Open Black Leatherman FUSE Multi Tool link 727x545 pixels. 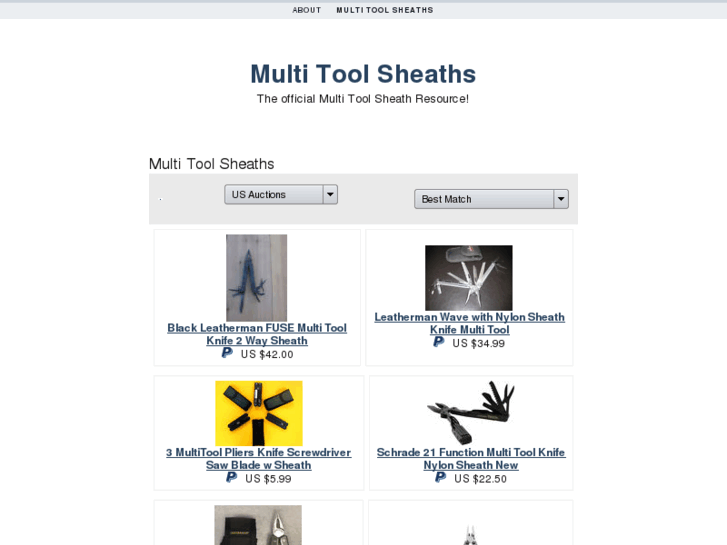(x=257, y=334)
